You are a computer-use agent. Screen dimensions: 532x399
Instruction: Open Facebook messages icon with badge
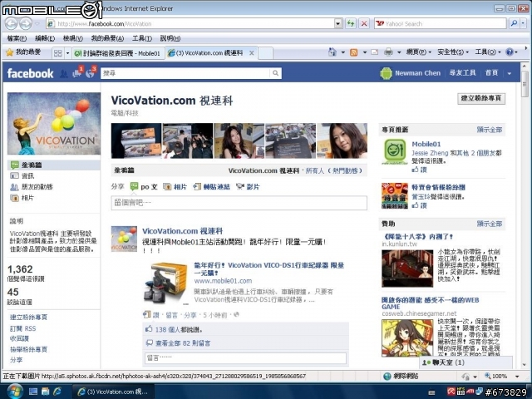(77, 73)
